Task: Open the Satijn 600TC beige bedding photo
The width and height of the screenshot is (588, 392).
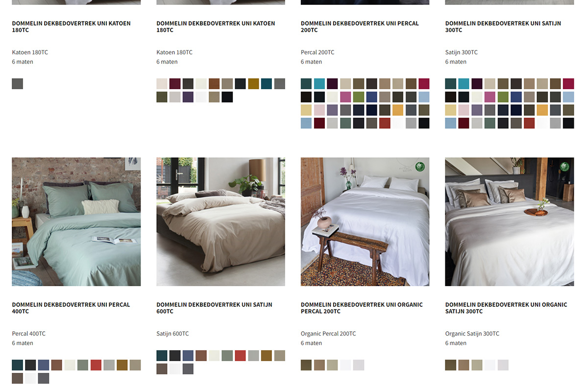Action: click(x=220, y=221)
